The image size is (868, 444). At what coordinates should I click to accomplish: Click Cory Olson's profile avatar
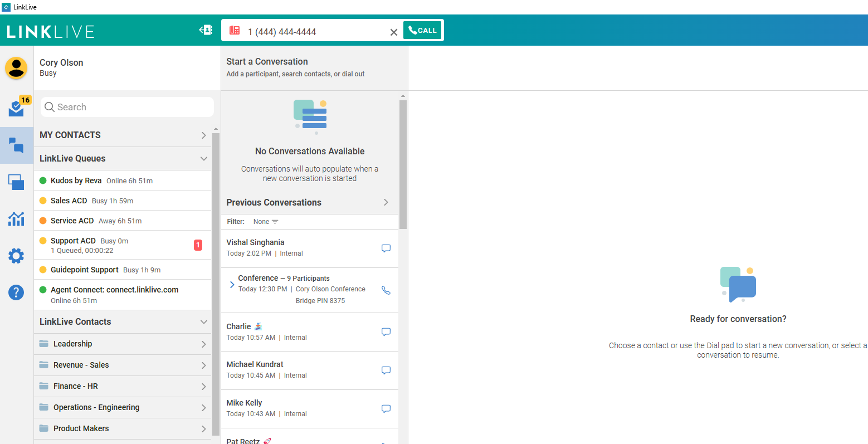[16, 68]
